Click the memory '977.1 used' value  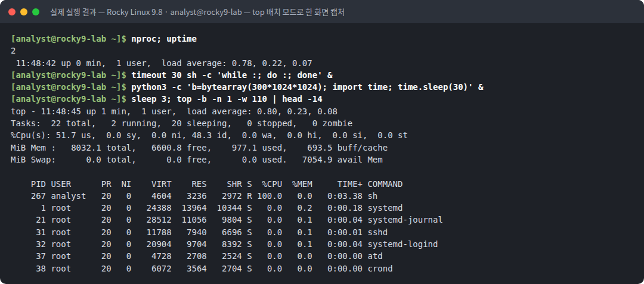click(259, 148)
